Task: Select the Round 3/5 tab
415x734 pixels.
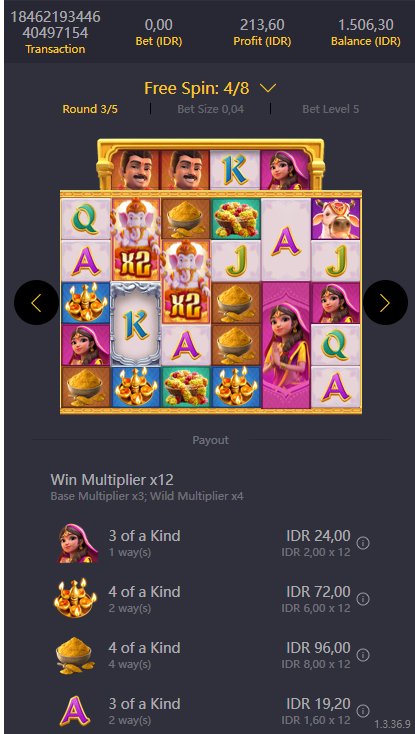Action: 90,109
